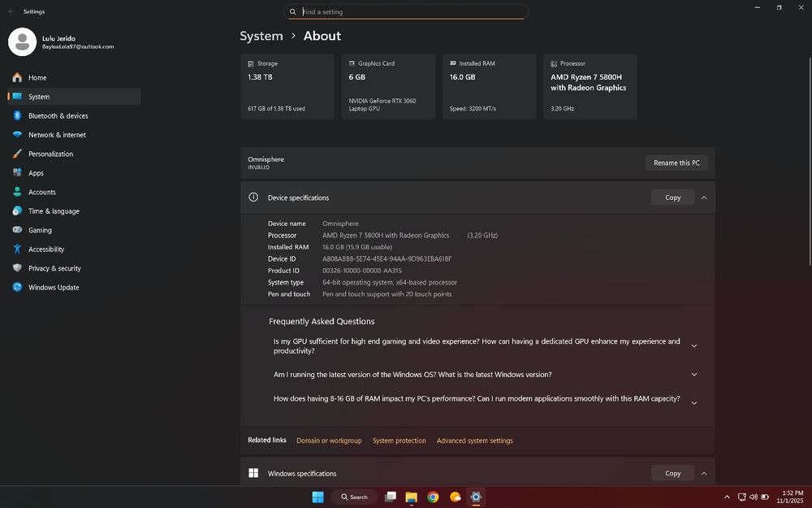The image size is (812, 508).
Task: Open File Explorer from the taskbar
Action: (411, 497)
